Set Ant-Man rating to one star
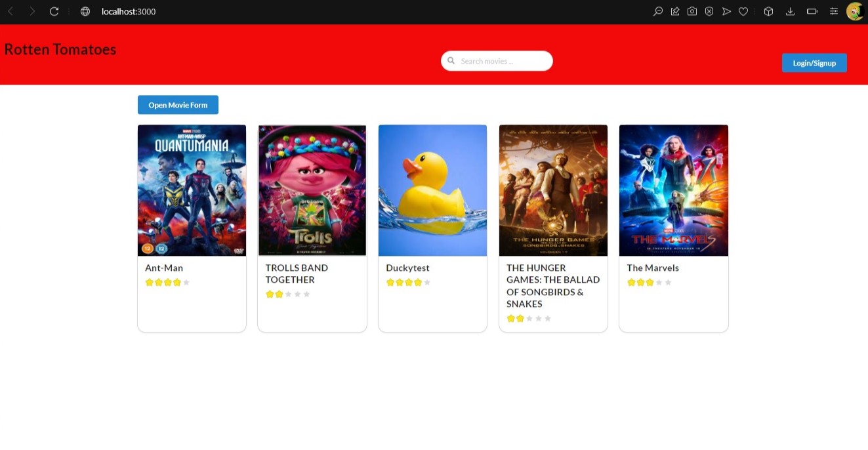Image resolution: width=868 pixels, height=450 pixels. (149, 282)
